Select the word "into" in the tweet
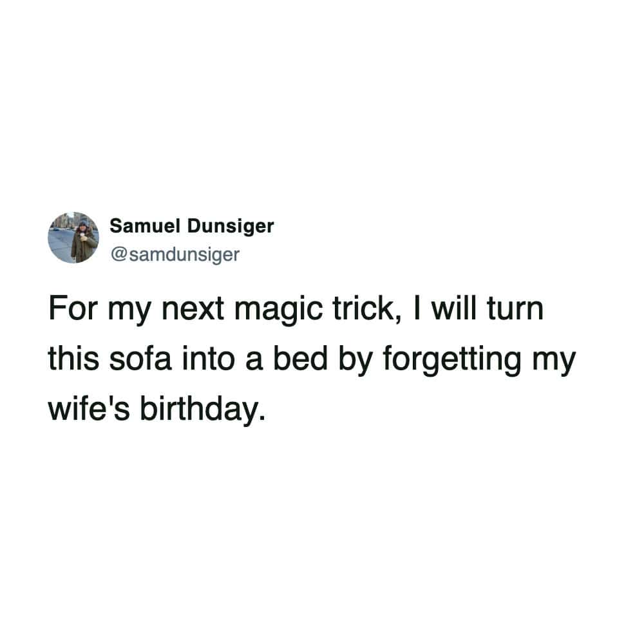 pyautogui.click(x=208, y=359)
